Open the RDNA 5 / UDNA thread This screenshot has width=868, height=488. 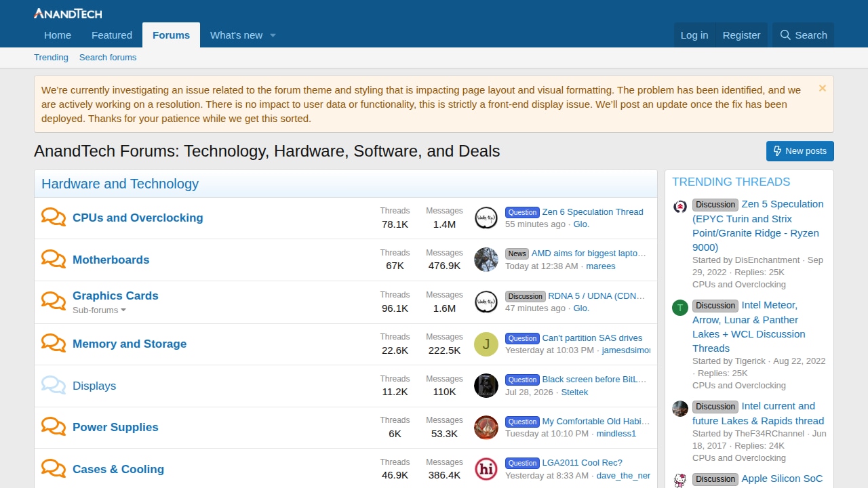597,296
